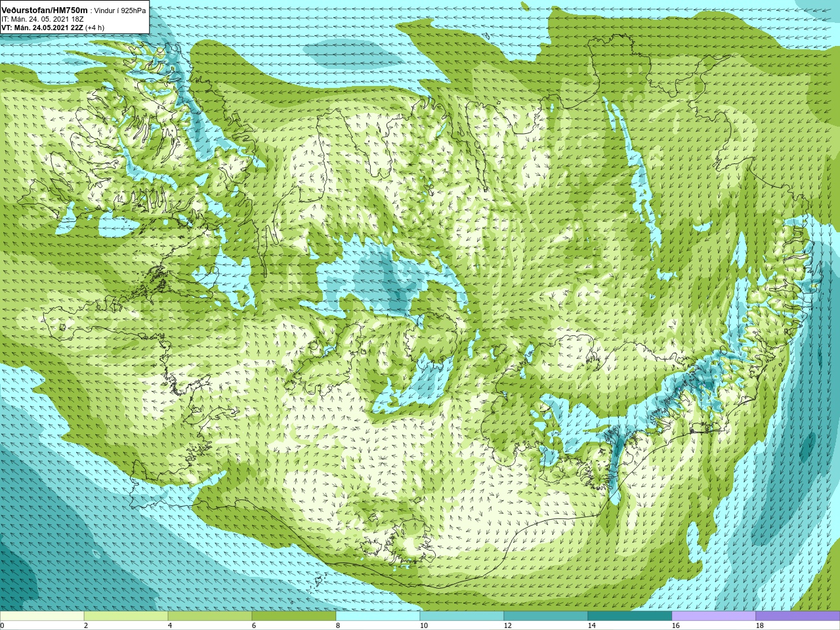The image size is (840, 630).
Task: Click the legend scale label '0'
Action: tap(2, 625)
